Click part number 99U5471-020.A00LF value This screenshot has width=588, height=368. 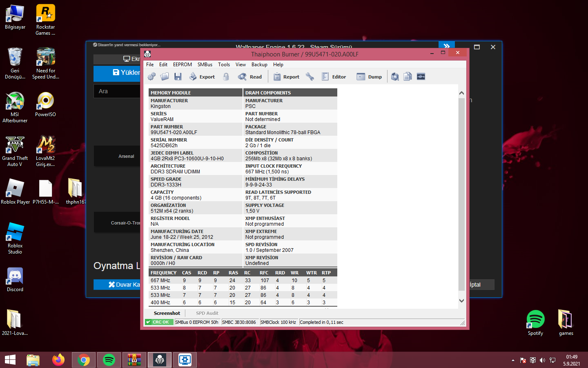pyautogui.click(x=174, y=132)
